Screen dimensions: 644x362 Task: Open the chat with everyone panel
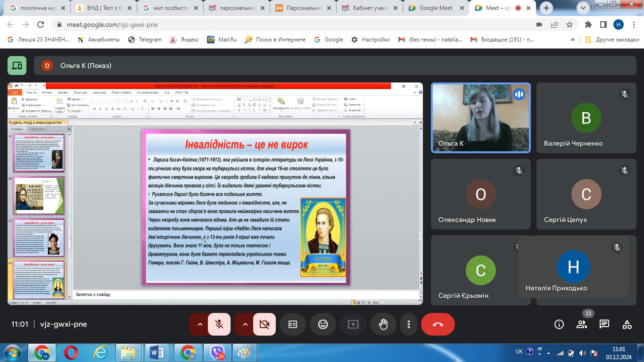(604, 324)
